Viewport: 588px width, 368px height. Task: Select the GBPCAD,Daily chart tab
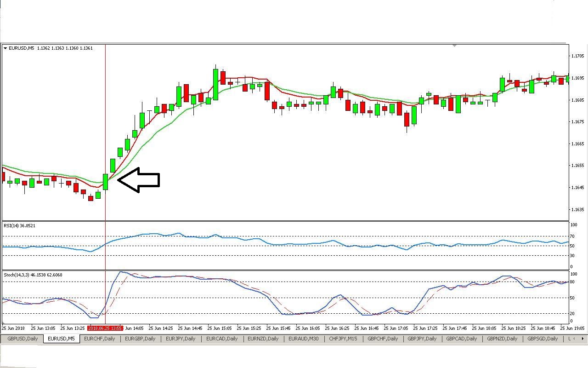[x=462, y=339]
